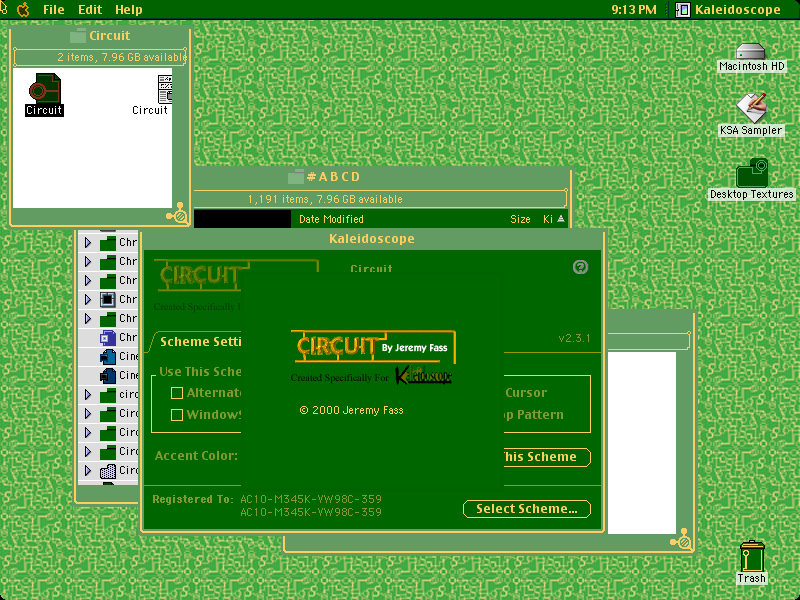Select the lowercase circ folder icon
The height and width of the screenshot is (600, 800).
coord(107,394)
